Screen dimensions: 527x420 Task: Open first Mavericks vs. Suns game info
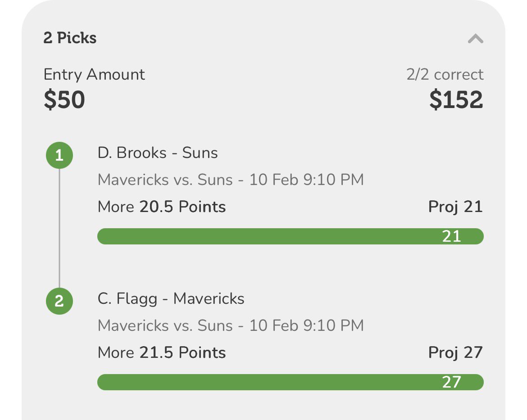[231, 180]
